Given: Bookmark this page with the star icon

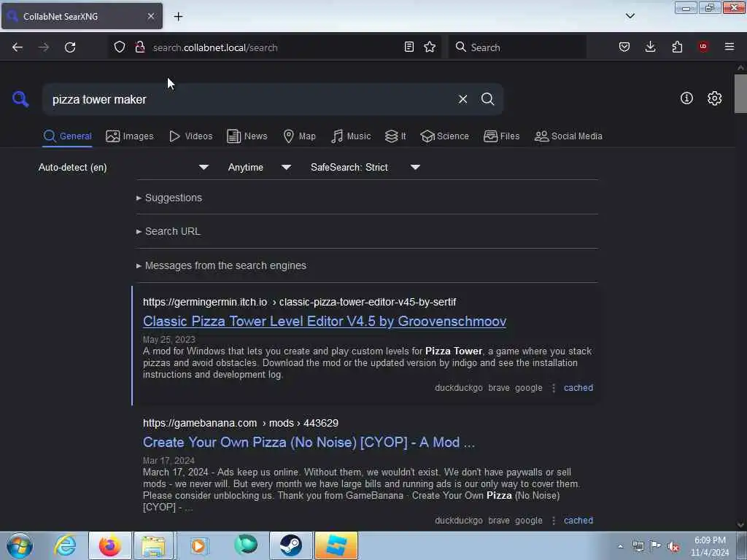Looking at the screenshot, I should pos(430,47).
